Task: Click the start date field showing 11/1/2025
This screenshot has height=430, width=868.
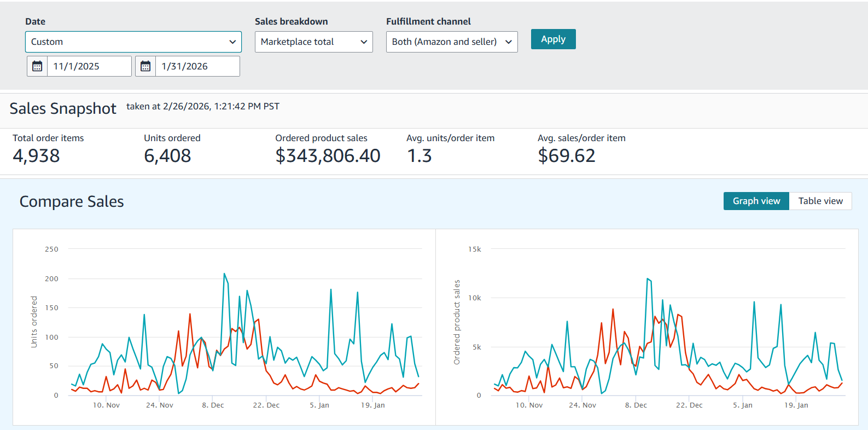Action: click(89, 66)
